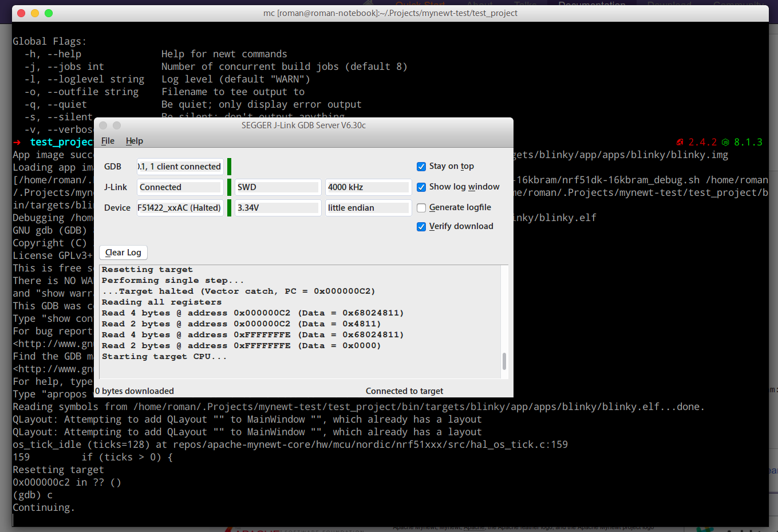Viewport: 778px width, 532px height.
Task: Click the SEGGER J-Link GDB Server title bar
Action: coord(303,125)
